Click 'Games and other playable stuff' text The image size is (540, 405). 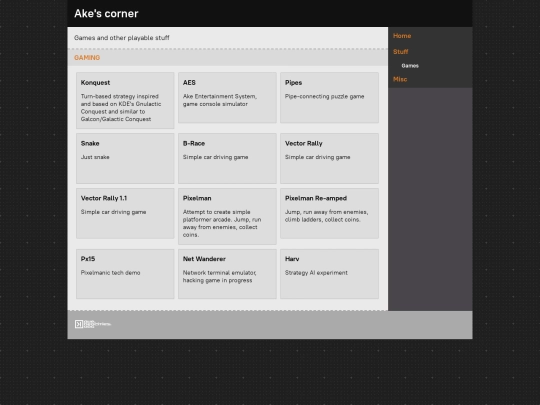[122, 38]
